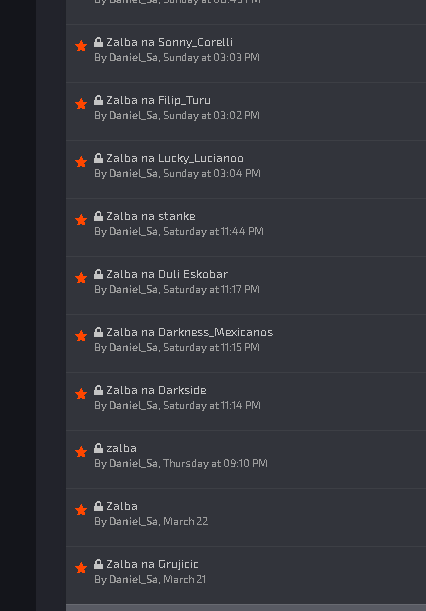
Task: Open the topic Zalba na Darkness_Mexicanos
Action: tap(189, 332)
